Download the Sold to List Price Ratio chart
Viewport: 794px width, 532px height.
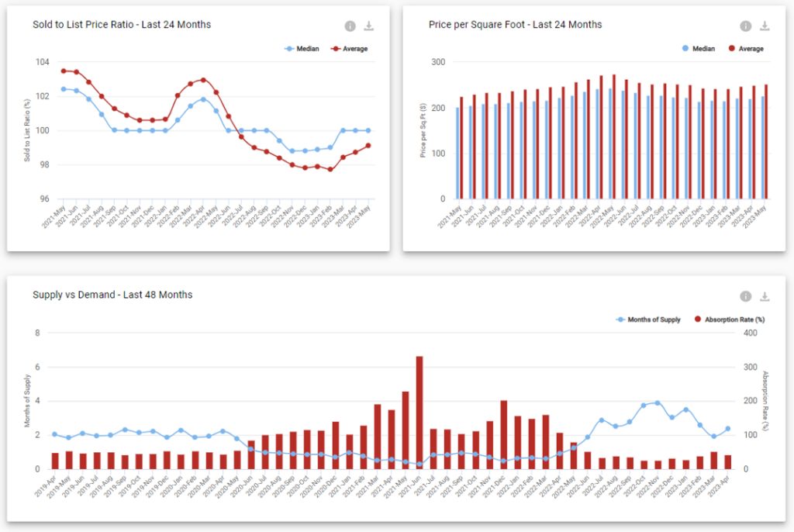(x=369, y=26)
